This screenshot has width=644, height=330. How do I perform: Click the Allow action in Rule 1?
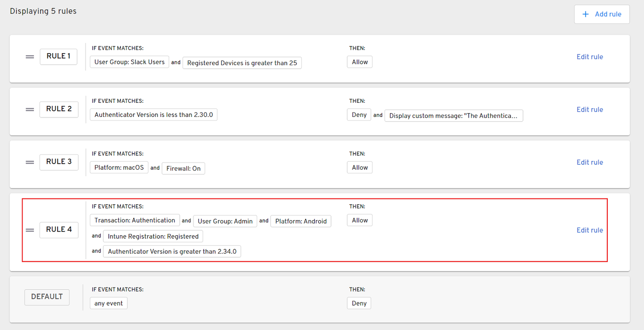[360, 62]
